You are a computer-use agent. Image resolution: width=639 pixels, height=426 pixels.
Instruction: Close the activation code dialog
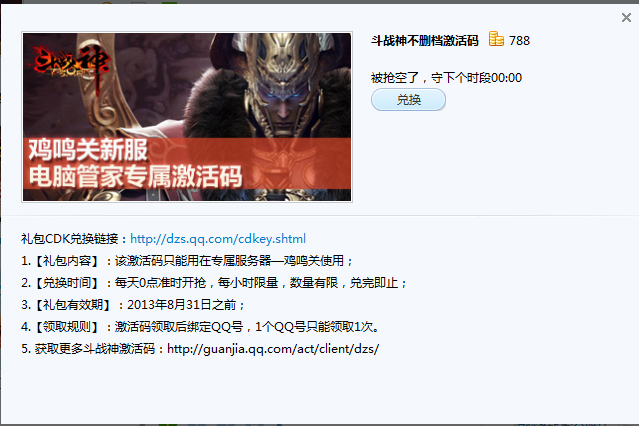tap(626, 18)
